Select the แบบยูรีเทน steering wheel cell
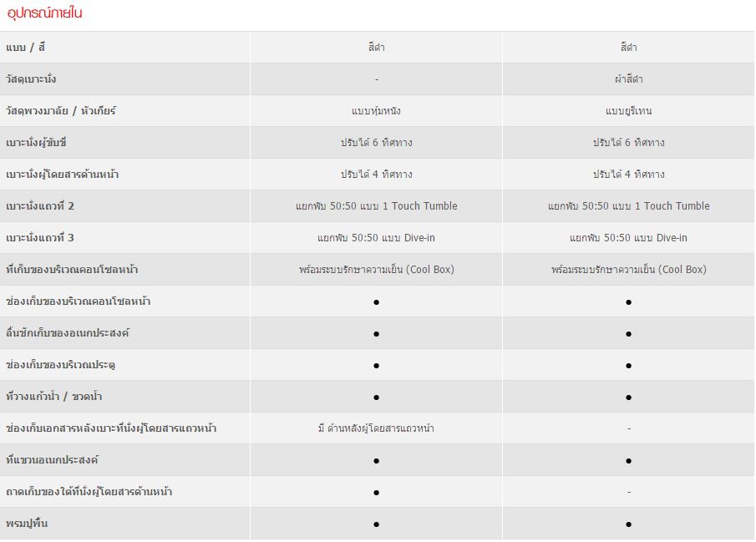The height and width of the screenshot is (542, 756). click(628, 111)
